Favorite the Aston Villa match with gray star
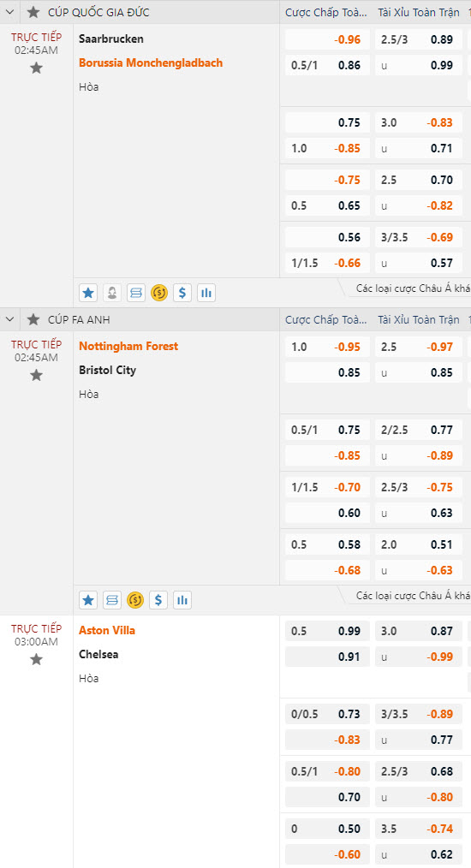Viewport: 471px width, 868px height. pyautogui.click(x=36, y=659)
